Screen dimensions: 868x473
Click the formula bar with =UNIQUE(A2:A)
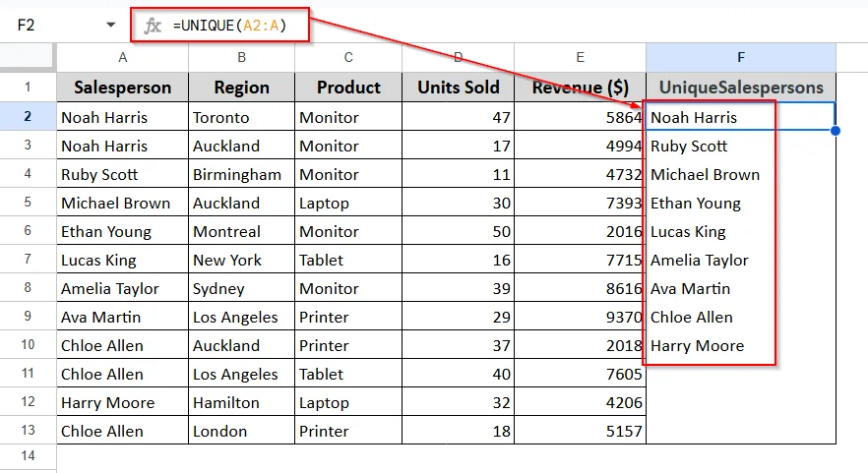(229, 26)
